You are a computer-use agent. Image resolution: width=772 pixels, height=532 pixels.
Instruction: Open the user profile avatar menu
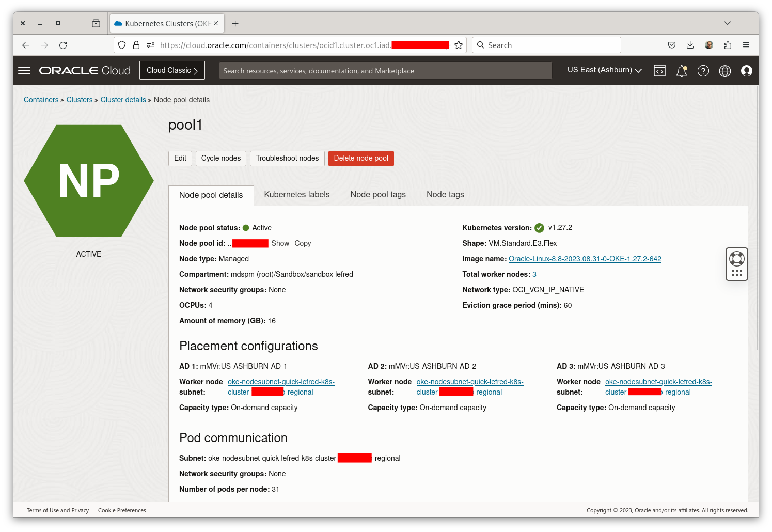click(x=747, y=71)
